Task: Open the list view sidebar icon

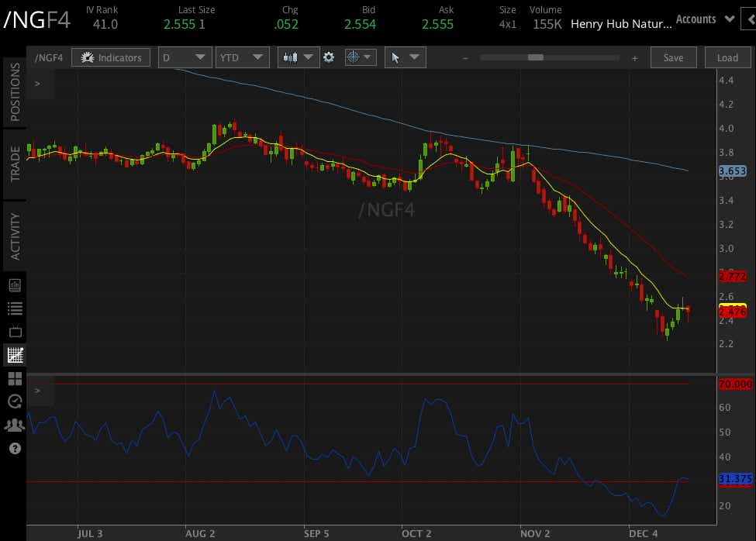Action: point(15,308)
